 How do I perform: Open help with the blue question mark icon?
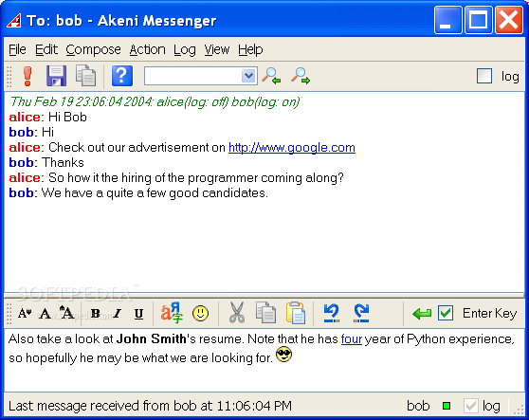(122, 76)
